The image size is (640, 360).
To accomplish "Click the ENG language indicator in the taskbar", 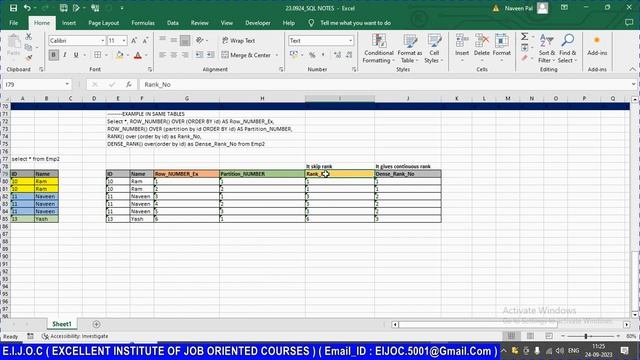I will coord(573,351).
